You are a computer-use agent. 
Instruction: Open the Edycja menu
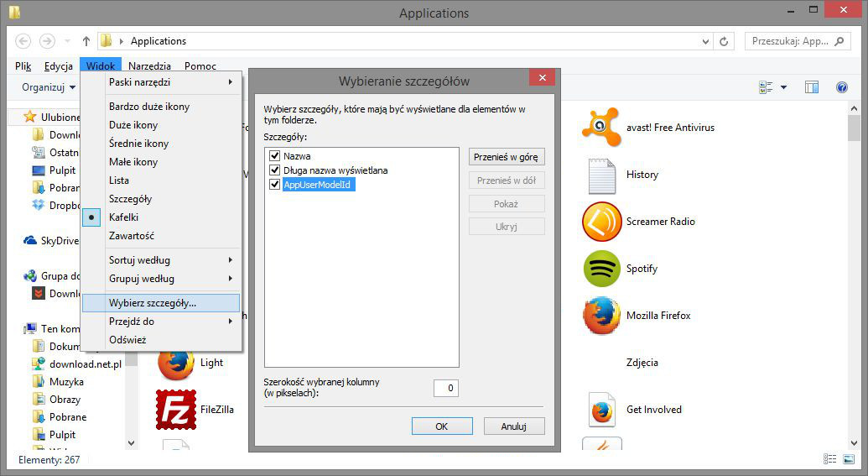(x=58, y=66)
